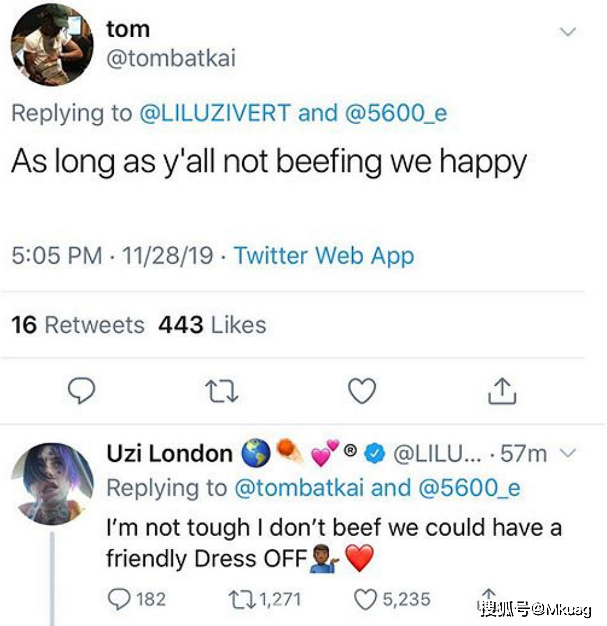This screenshot has height=626, width=607.
Task: View the 443 Likes list
Action: pos(212,325)
